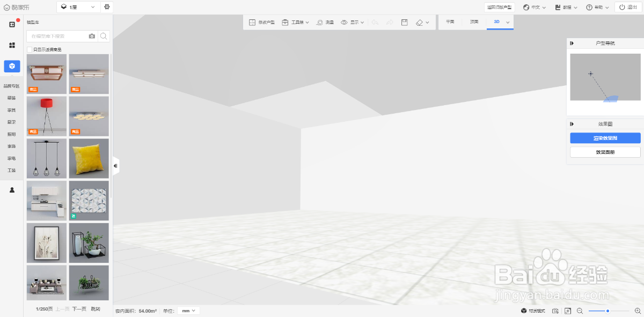This screenshot has width=644, height=317.
Task: Select the framed wall art thumbnail
Action: click(47, 243)
